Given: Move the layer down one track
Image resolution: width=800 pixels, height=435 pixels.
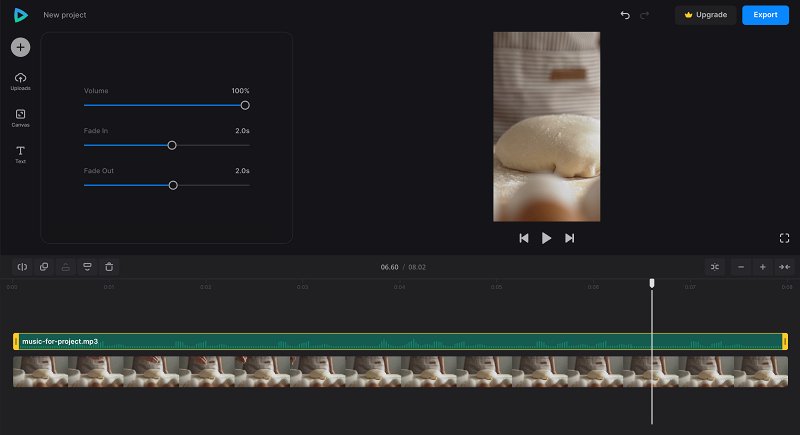Looking at the screenshot, I should [87, 267].
